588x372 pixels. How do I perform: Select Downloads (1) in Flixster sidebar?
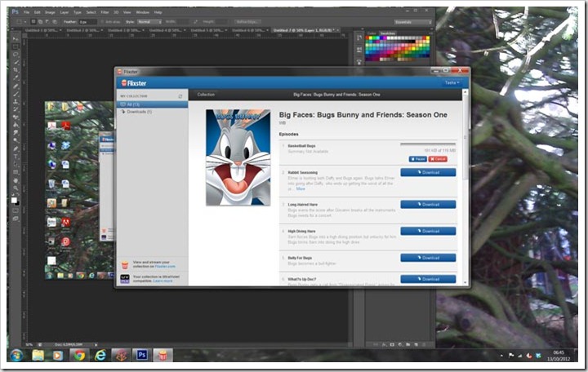click(152, 112)
